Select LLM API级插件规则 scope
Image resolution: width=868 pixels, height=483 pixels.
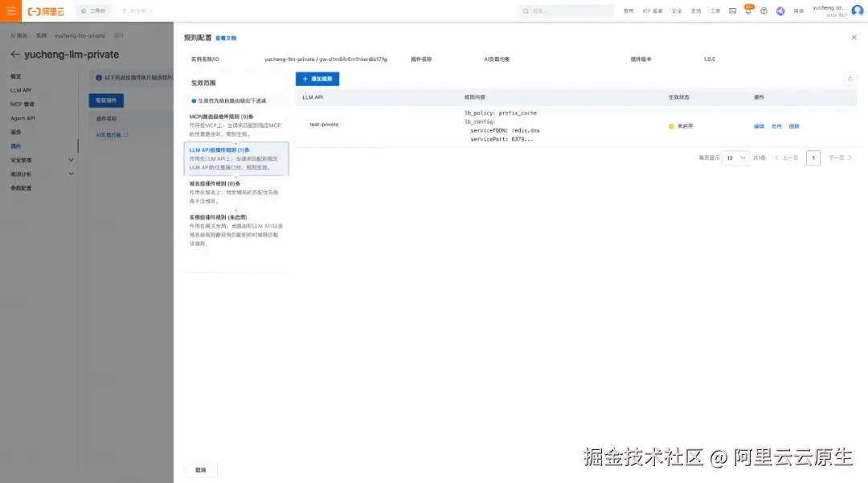236,158
